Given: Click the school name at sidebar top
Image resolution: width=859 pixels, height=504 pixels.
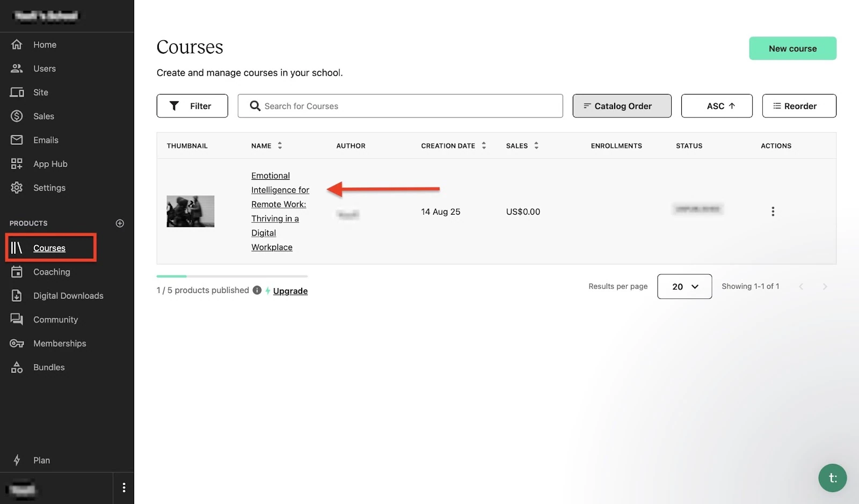Looking at the screenshot, I should [x=46, y=16].
